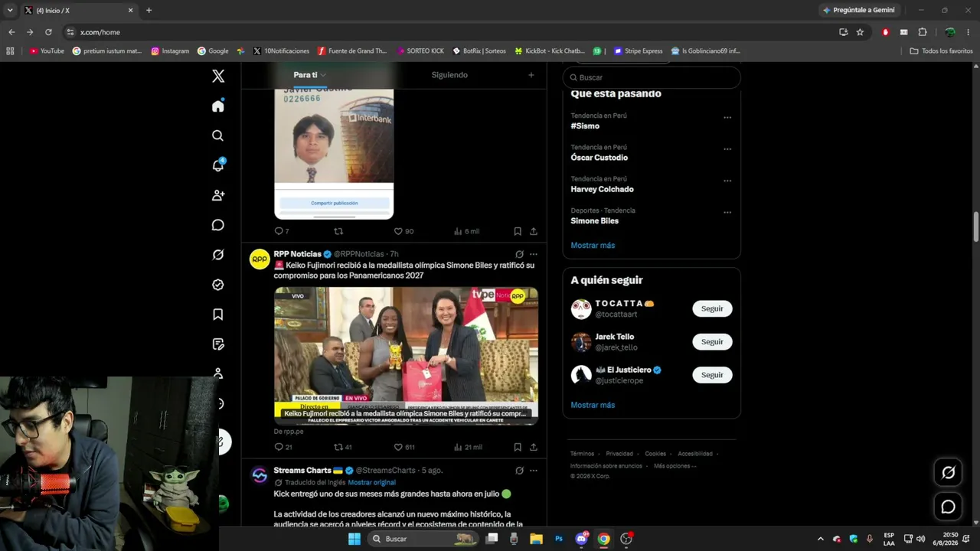Open chat messages icon in sidebar
The image size is (980, 551).
(x=218, y=225)
